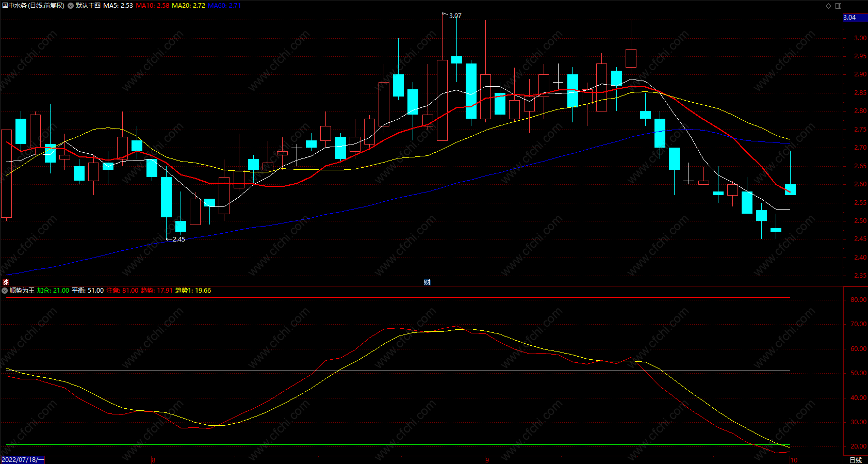The width and height of the screenshot is (868, 464).
Task: Select the red 趋势: 17.91 value
Action: click(x=157, y=291)
